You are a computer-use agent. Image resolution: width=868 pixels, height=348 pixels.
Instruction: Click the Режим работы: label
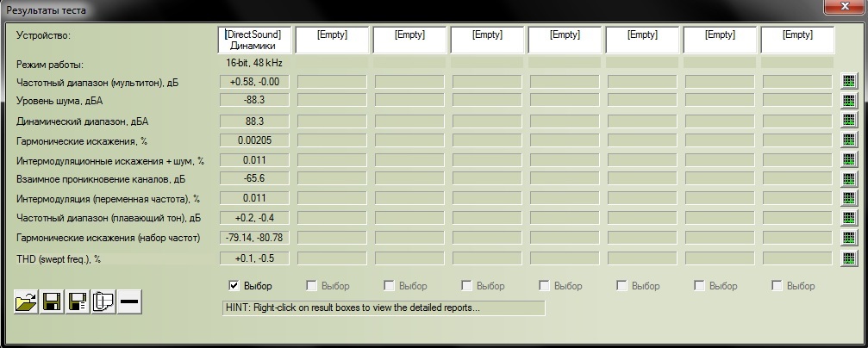pos(50,65)
